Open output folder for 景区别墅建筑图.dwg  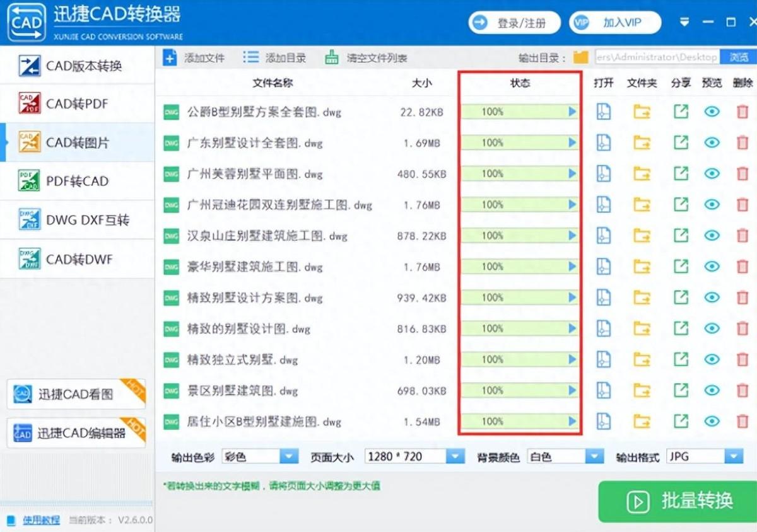642,390
